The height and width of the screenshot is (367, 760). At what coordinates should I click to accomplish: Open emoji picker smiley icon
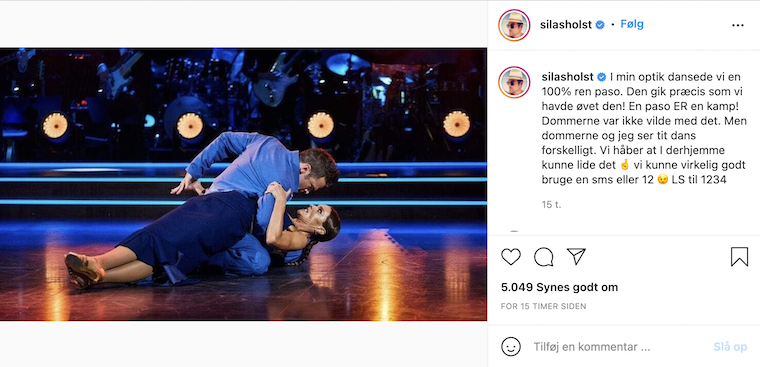tap(511, 347)
